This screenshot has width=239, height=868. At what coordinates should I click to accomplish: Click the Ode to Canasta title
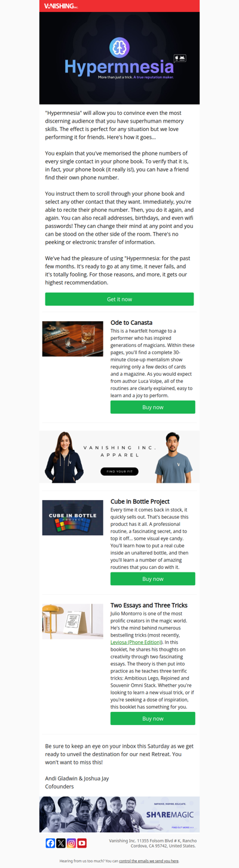(131, 323)
